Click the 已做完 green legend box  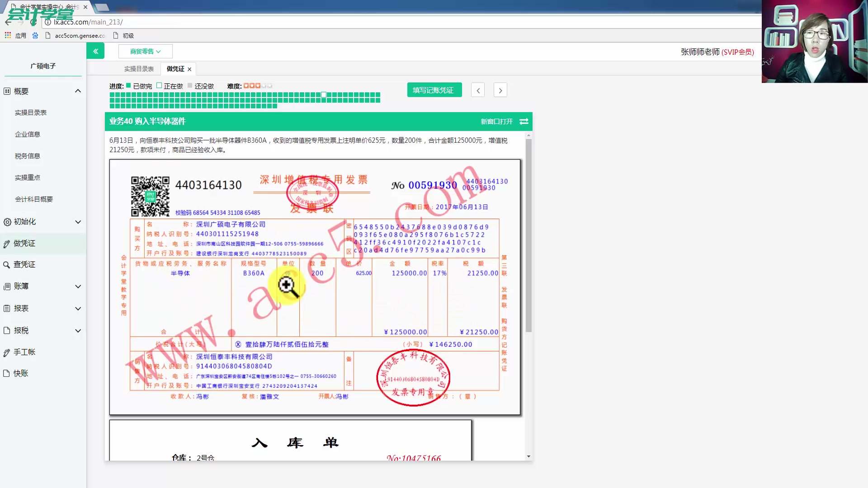click(128, 85)
